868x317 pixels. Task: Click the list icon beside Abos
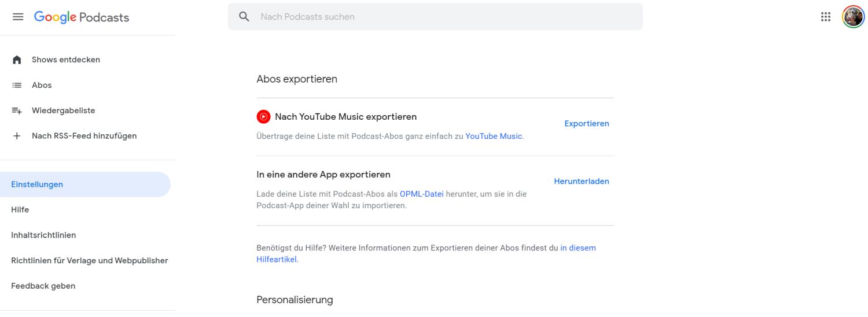[x=17, y=85]
